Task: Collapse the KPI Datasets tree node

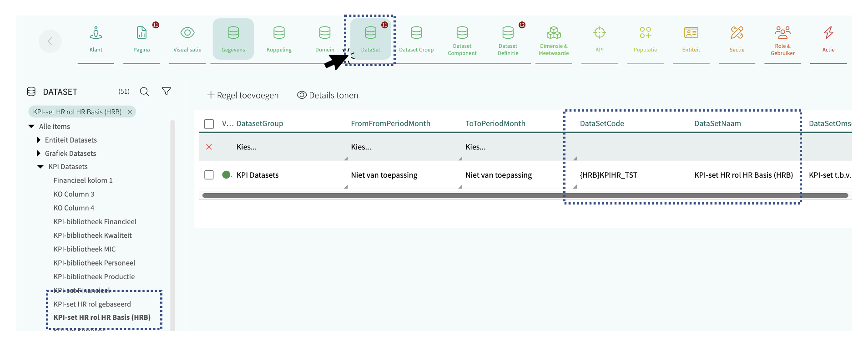Action: [40, 167]
